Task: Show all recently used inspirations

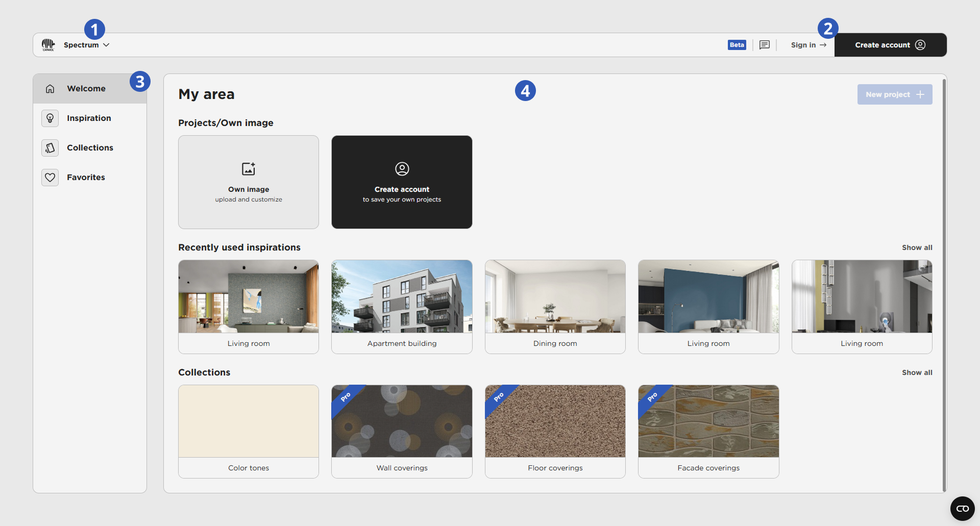Action: (917, 247)
